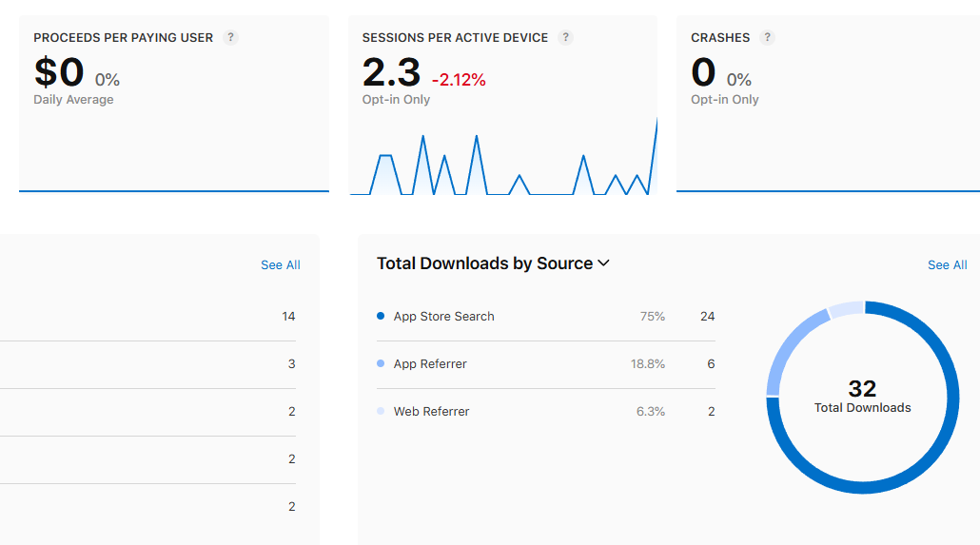This screenshot has height=545, width=980.
Task: Click the value 14 in left list
Action: pos(288,316)
